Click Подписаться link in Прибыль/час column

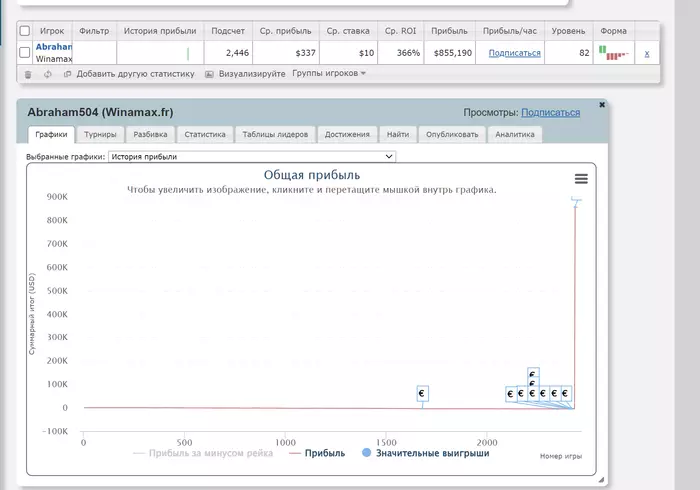[x=514, y=53]
